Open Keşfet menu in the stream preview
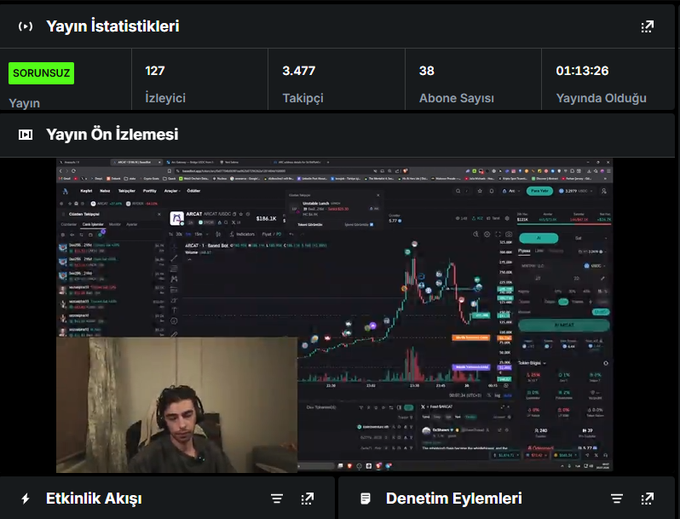This screenshot has width=680, height=519. 86,191
